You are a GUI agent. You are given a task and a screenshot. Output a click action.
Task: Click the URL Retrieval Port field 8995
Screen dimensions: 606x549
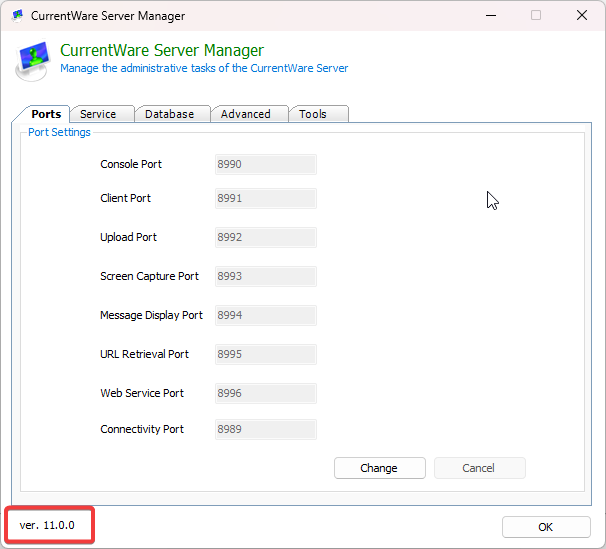266,354
